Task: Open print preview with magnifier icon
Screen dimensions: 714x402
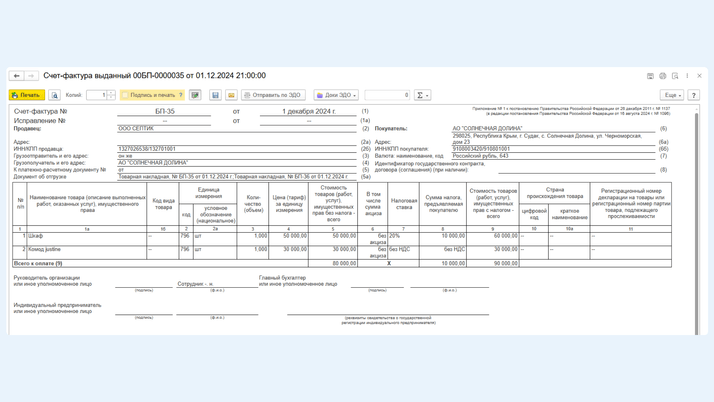Action: (55, 95)
